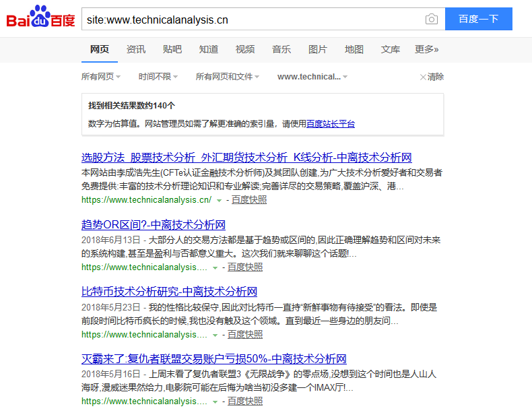Expand the www.technical... site filter

312,77
